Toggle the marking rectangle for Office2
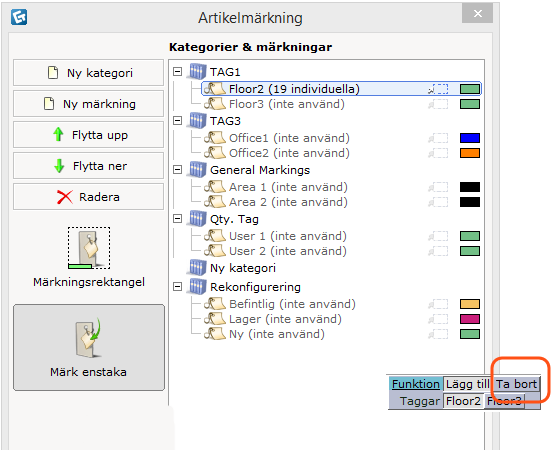Screen dimensions: 552x450 438,153
